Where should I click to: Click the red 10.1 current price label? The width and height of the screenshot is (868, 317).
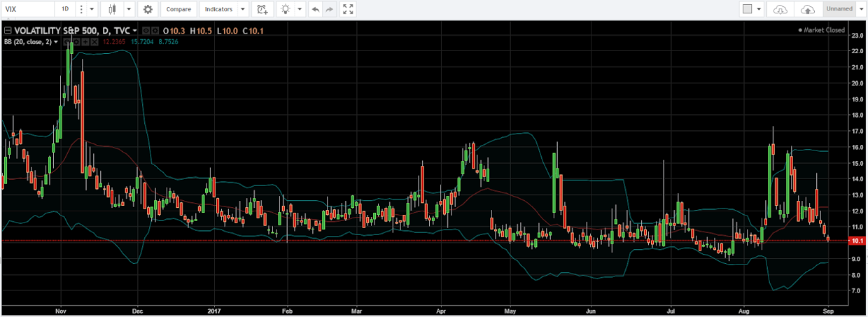pyautogui.click(x=857, y=241)
